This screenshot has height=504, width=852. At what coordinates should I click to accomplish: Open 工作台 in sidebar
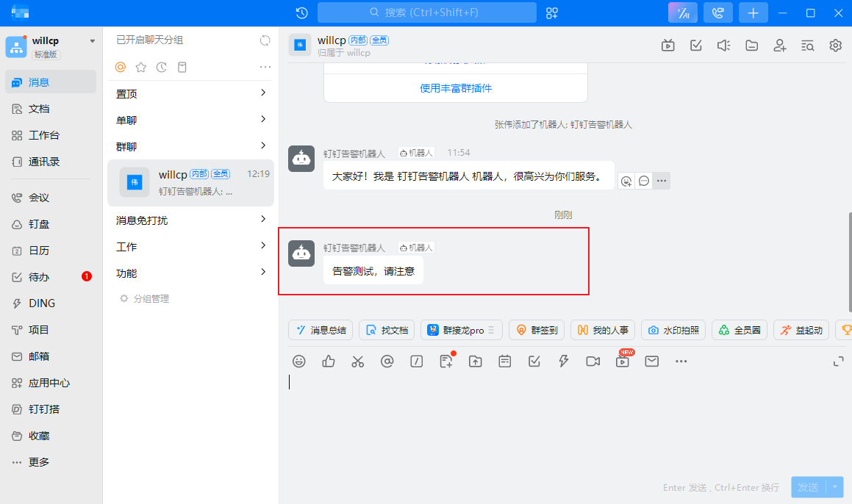pyautogui.click(x=51, y=135)
